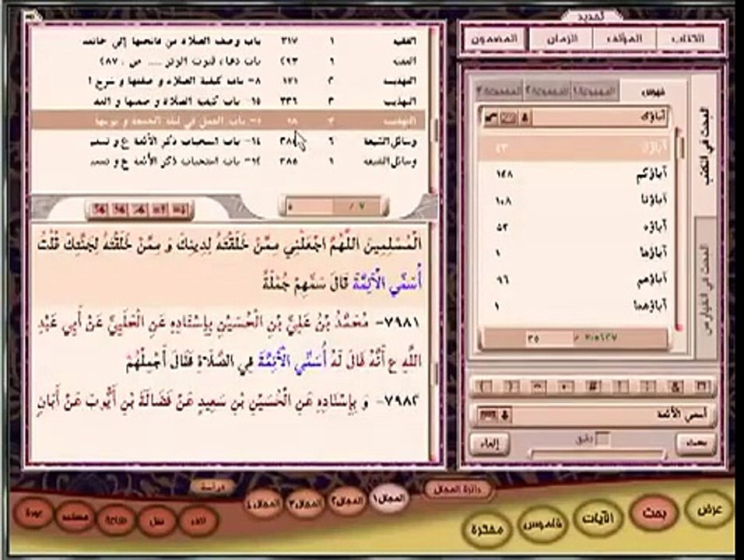This screenshot has width=744, height=560.
Task: Select المجال٢ scope button
Action: click(x=347, y=501)
